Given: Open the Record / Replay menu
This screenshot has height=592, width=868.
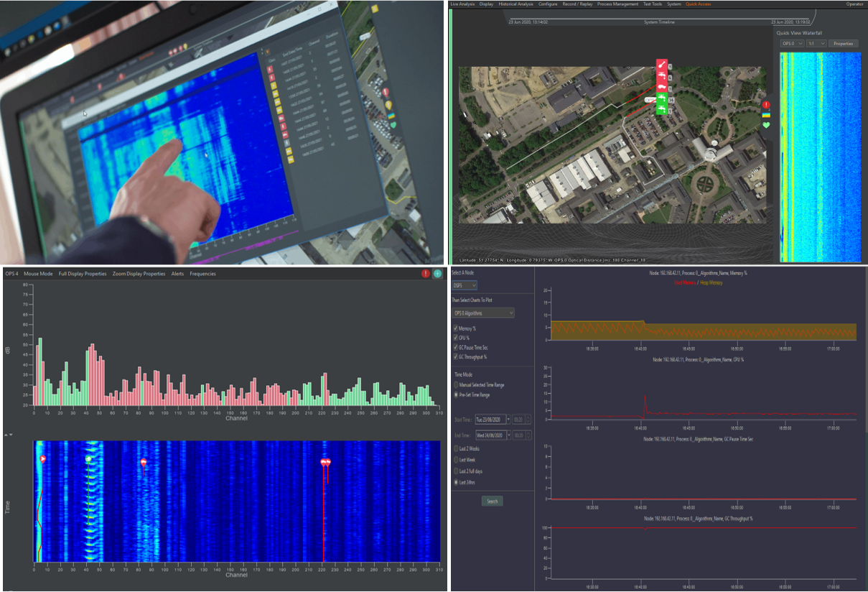Looking at the screenshot, I should click(x=577, y=4).
